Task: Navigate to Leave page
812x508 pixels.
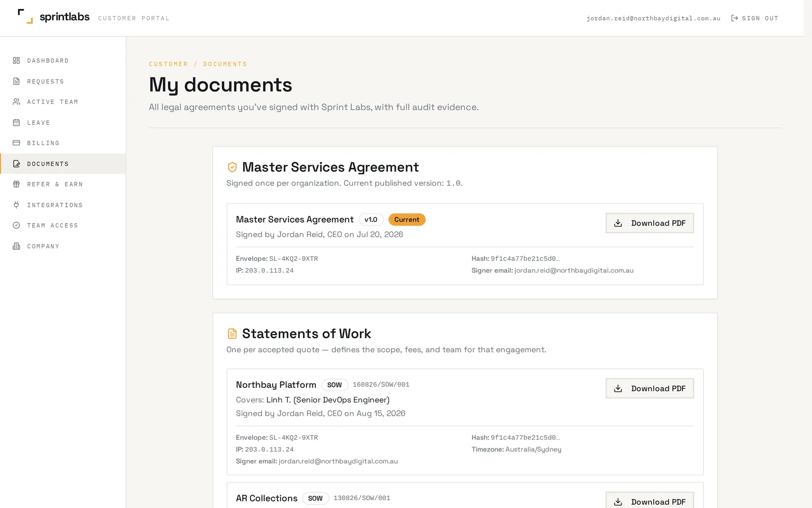Action: (x=63, y=122)
